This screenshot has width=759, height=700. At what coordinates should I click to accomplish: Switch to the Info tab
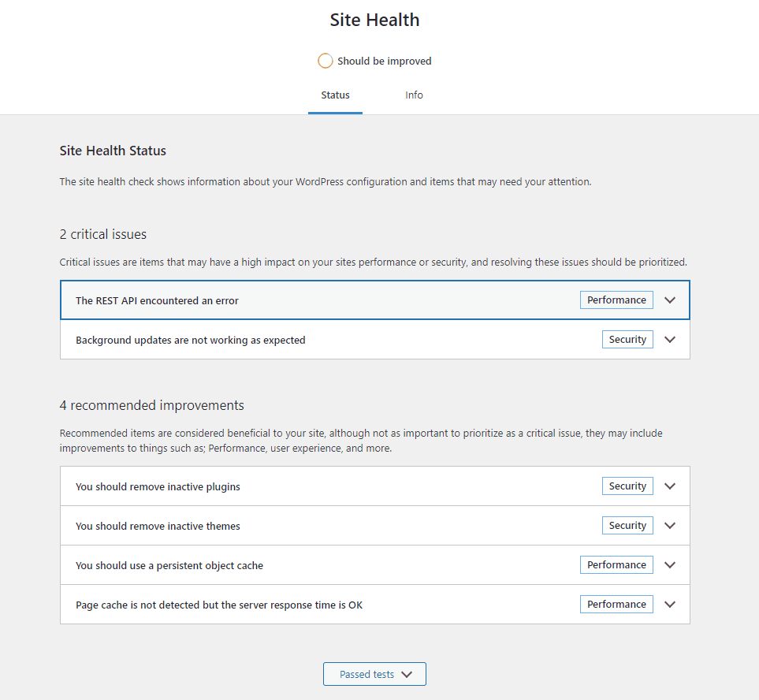click(414, 95)
